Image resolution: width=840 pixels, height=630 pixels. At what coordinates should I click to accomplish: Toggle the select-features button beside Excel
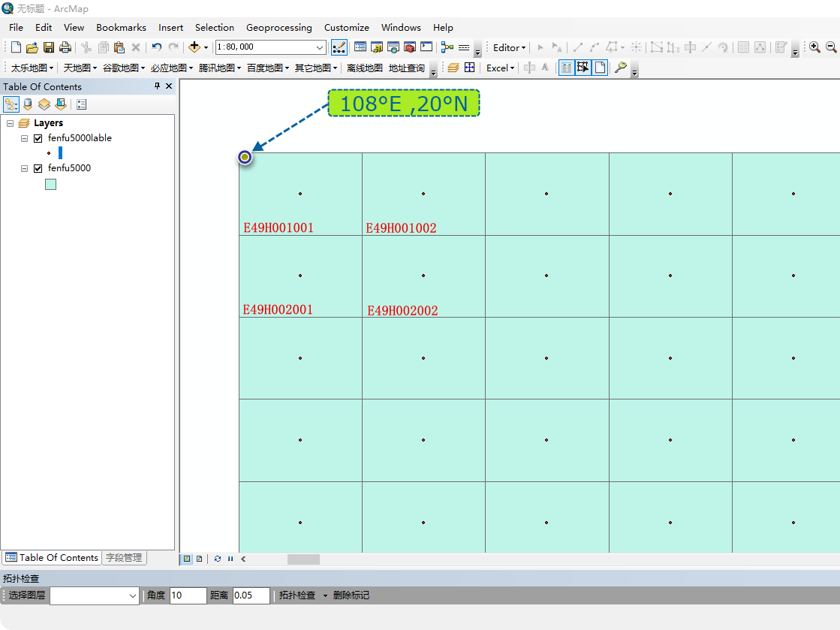583,68
